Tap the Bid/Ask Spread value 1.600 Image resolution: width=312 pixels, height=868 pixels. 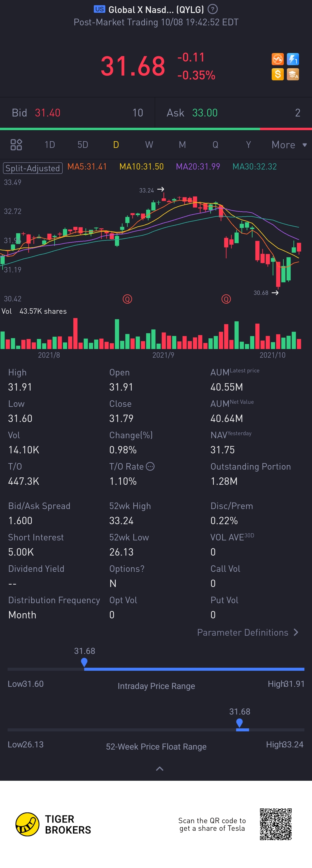(20, 520)
